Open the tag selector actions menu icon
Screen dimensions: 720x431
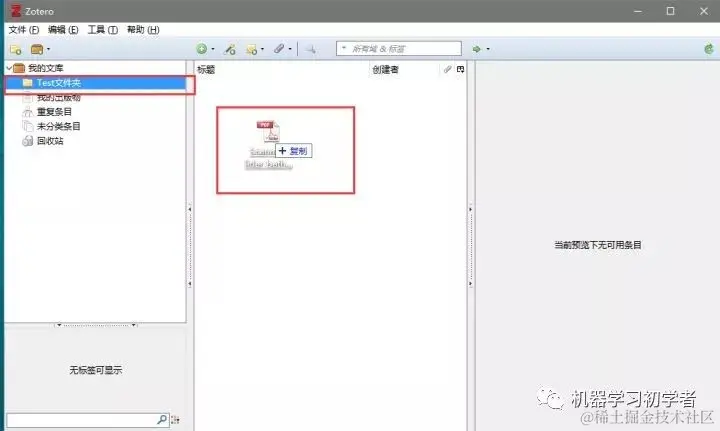click(175, 420)
